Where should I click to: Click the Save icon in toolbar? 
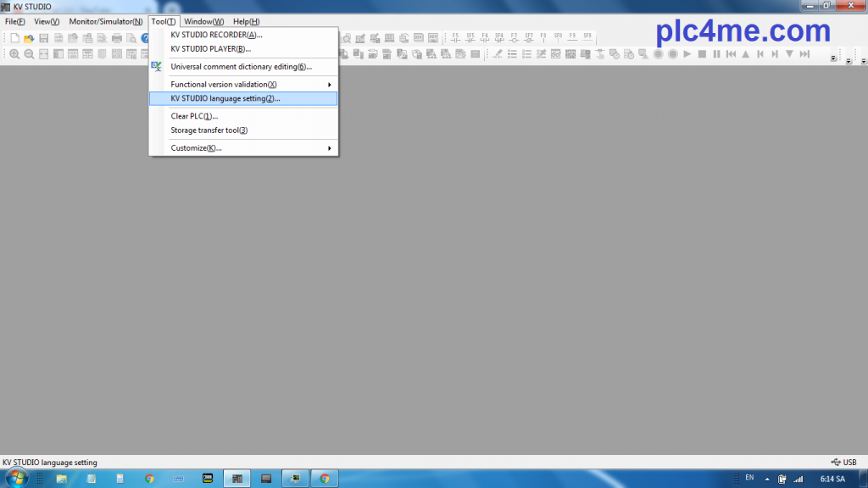(x=44, y=38)
